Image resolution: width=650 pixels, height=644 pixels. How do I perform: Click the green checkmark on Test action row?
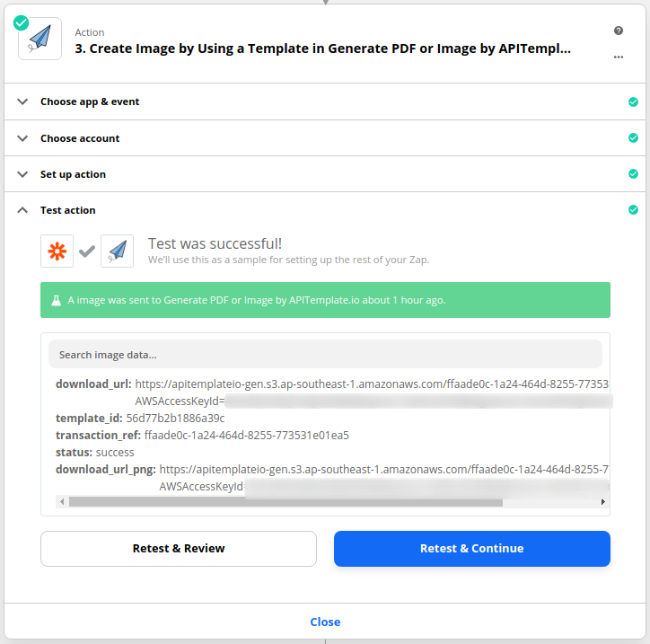pyautogui.click(x=633, y=210)
